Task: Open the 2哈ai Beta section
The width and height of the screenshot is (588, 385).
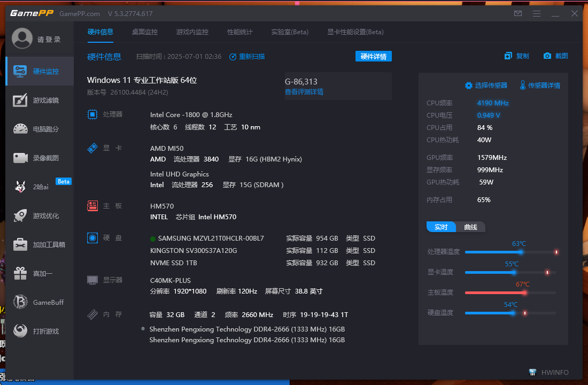Action: pos(40,187)
